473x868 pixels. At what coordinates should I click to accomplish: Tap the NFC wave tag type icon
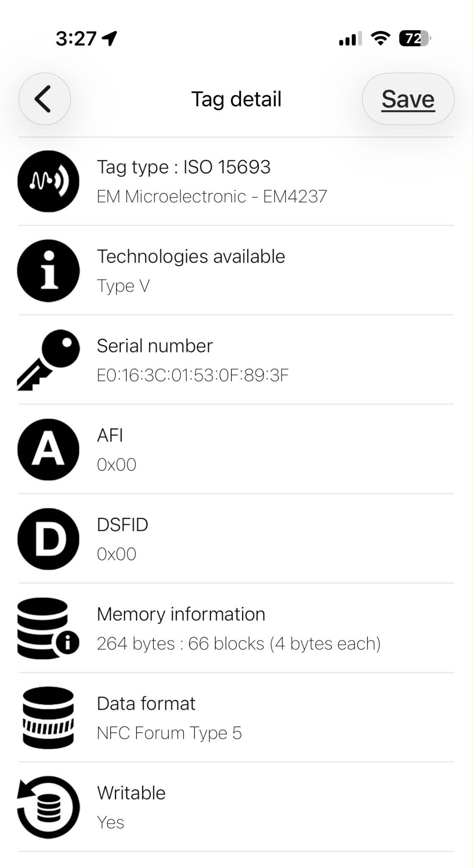click(x=48, y=181)
